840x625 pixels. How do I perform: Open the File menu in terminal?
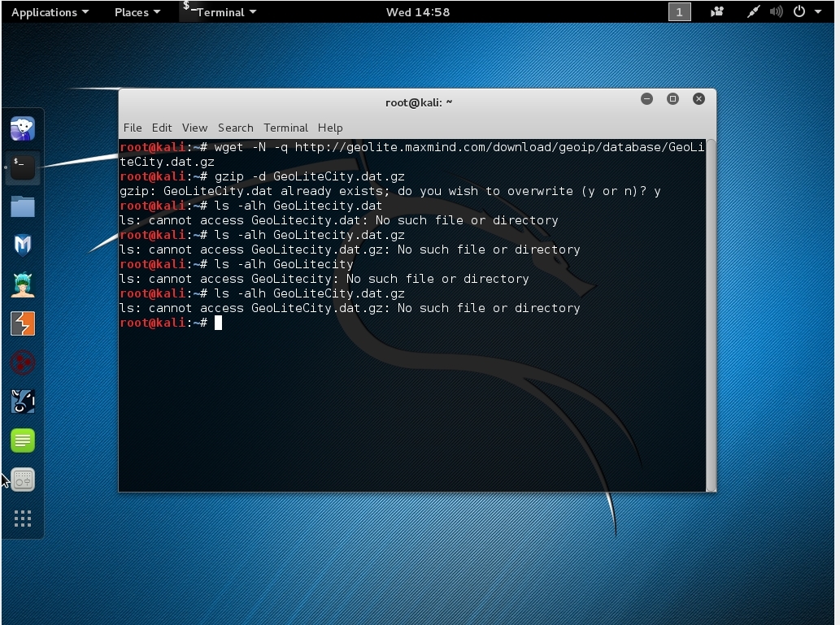133,128
